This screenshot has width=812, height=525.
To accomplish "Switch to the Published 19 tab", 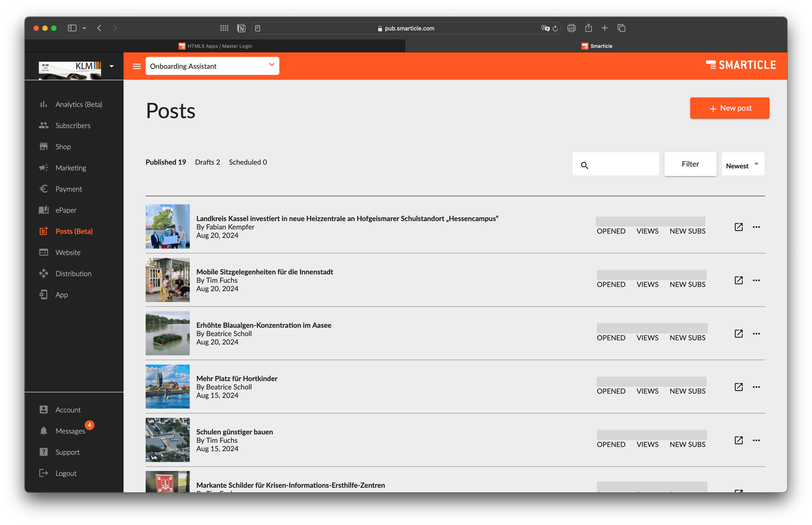I will (166, 162).
